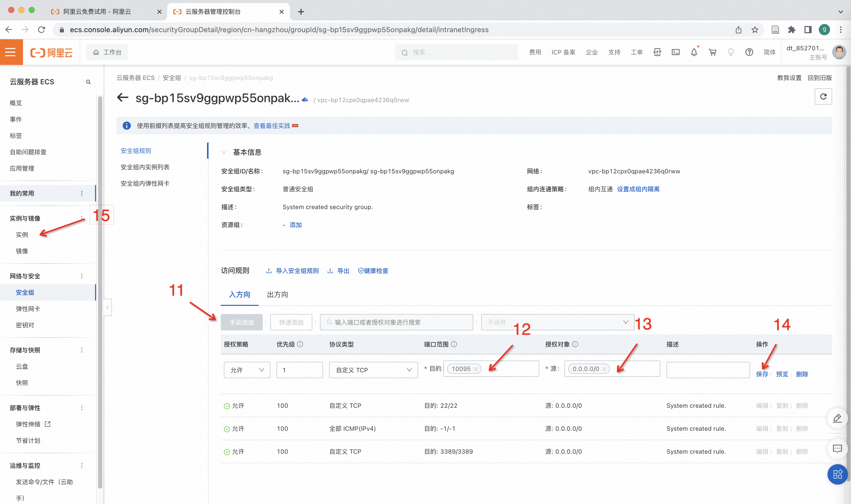Click the notification bell icon
The image size is (851, 504).
[694, 52]
